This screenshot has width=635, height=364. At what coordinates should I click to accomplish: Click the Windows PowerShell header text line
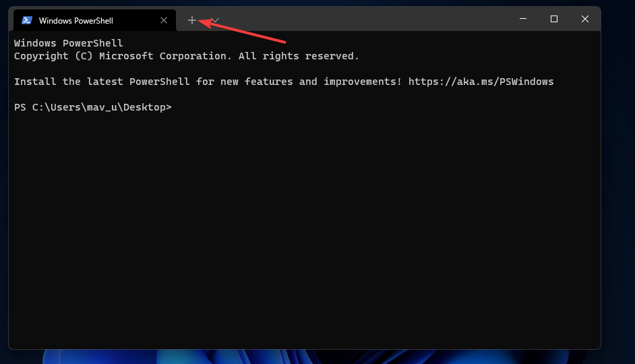pos(69,44)
